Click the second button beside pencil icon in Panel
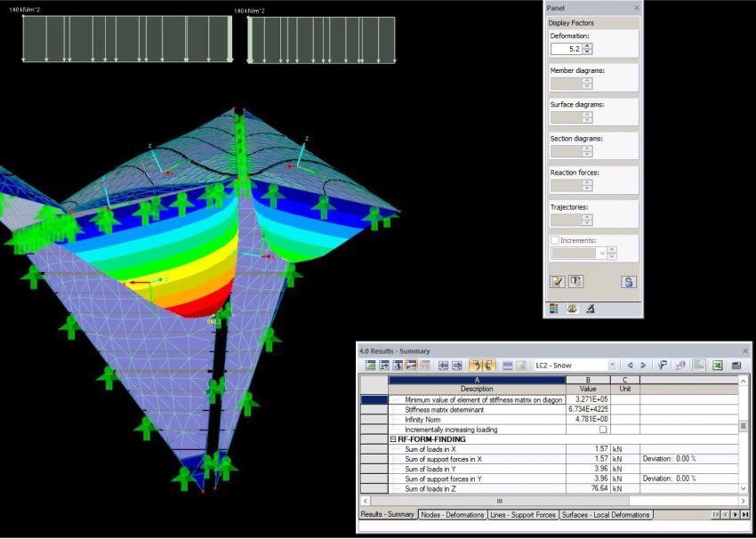 [575, 282]
